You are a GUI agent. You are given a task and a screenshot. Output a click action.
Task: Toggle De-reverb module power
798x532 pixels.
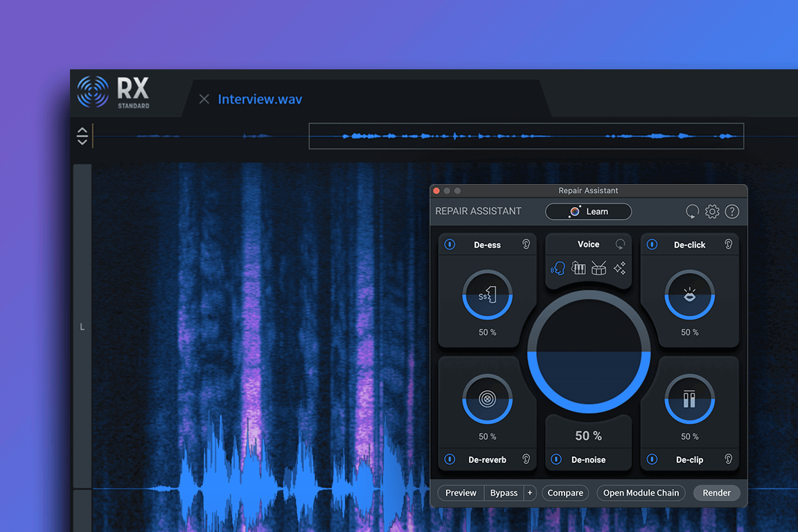click(x=450, y=459)
